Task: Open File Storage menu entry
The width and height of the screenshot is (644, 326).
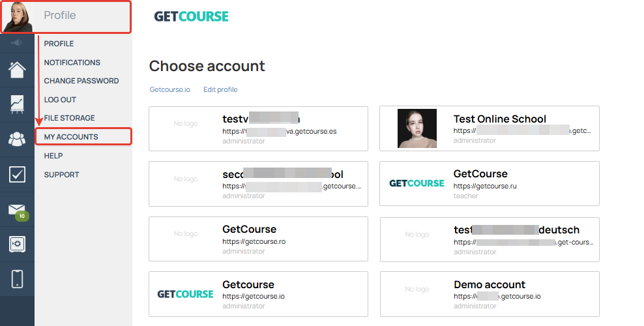Action: tap(69, 118)
